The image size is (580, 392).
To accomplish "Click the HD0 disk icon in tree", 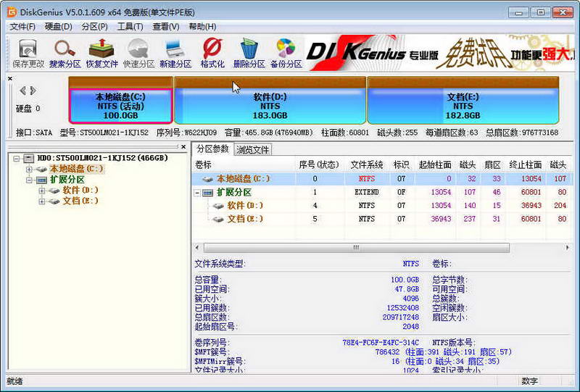I will 28,158.
